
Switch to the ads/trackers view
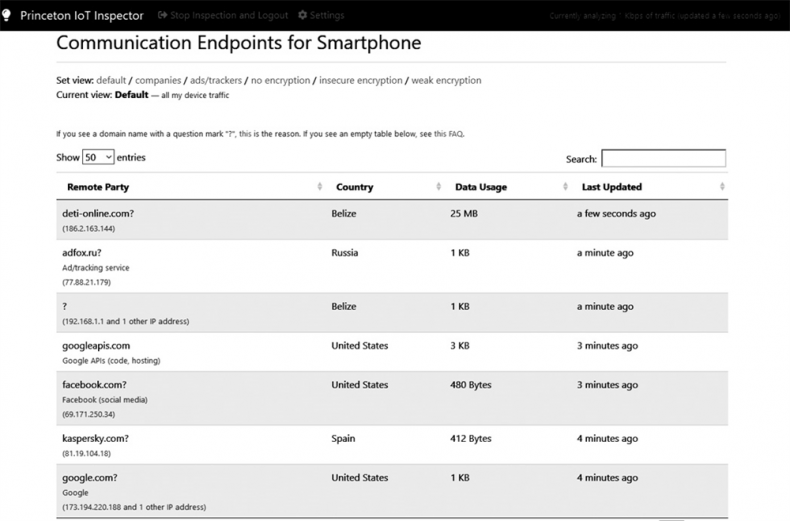pyautogui.click(x=217, y=81)
